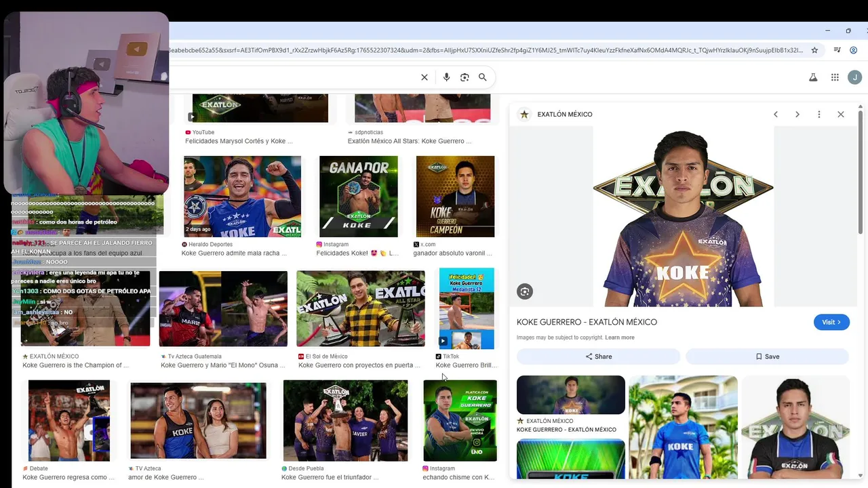Open Heraldo Deportes result thumbnail
Viewport: 868px width, 488px height.
tap(242, 197)
